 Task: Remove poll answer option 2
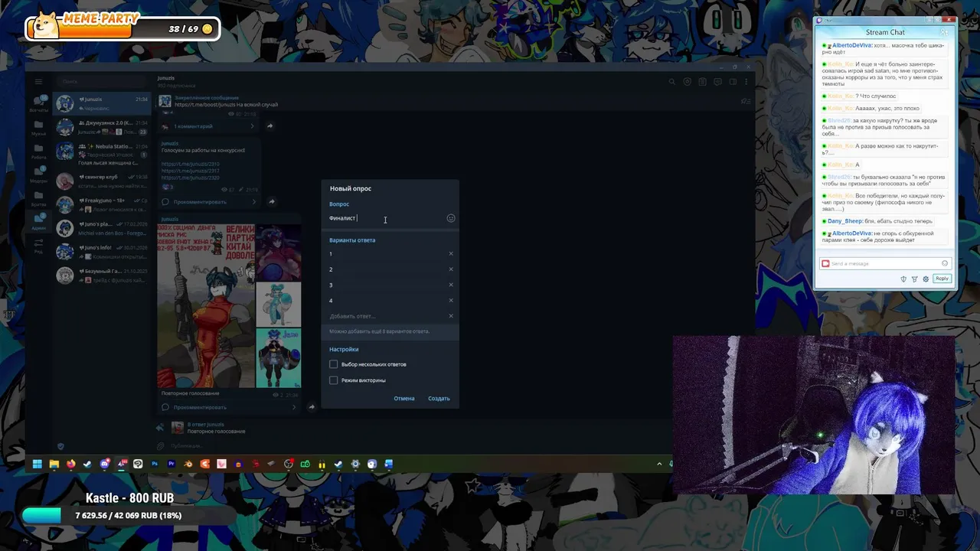click(x=451, y=269)
